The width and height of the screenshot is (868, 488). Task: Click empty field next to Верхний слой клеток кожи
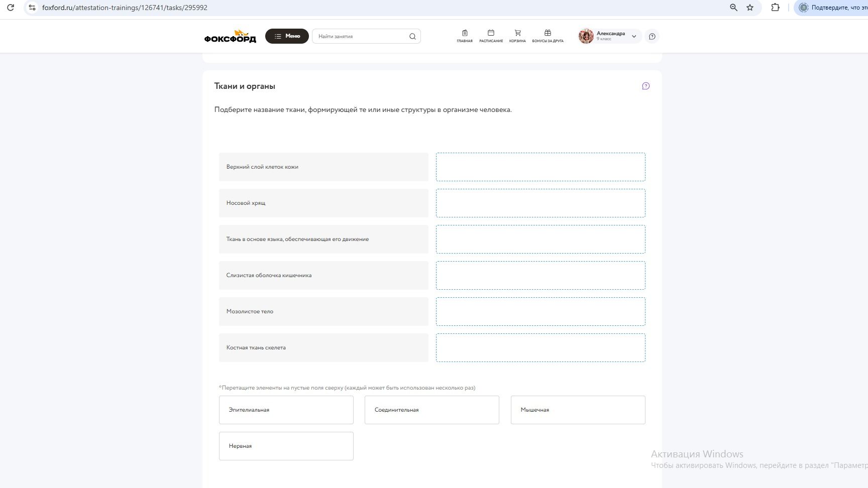[540, 167]
